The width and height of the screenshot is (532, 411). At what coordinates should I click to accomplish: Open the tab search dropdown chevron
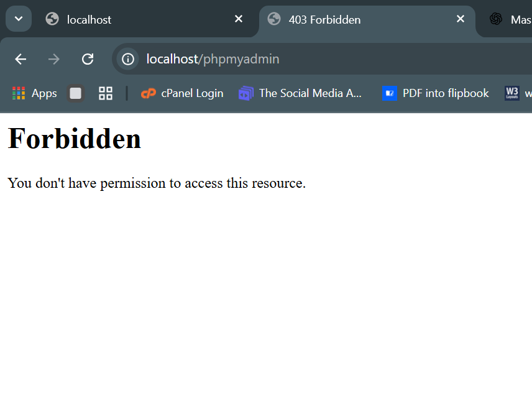tap(19, 19)
